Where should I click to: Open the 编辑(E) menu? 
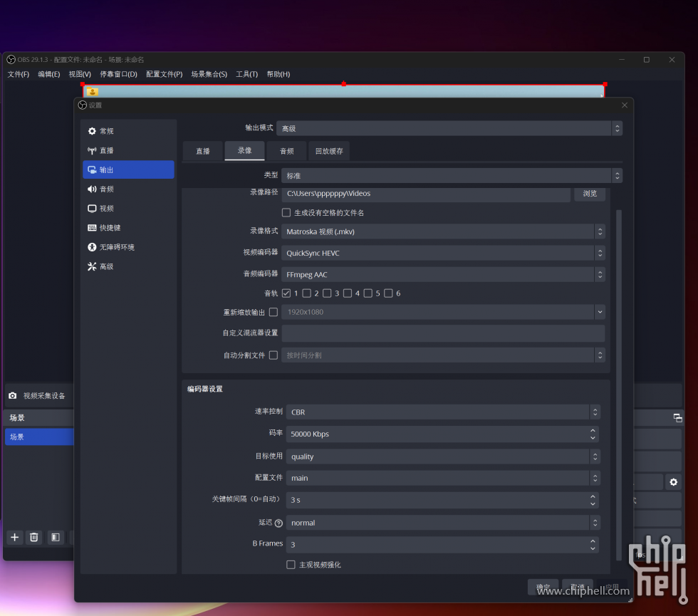pos(49,74)
